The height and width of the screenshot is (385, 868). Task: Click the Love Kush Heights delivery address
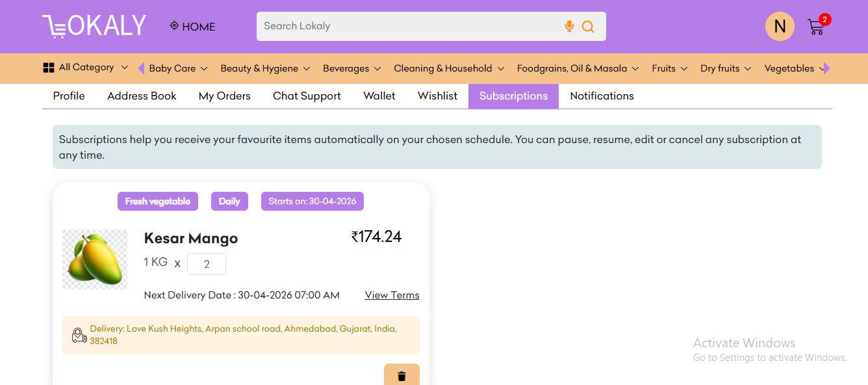[243, 334]
